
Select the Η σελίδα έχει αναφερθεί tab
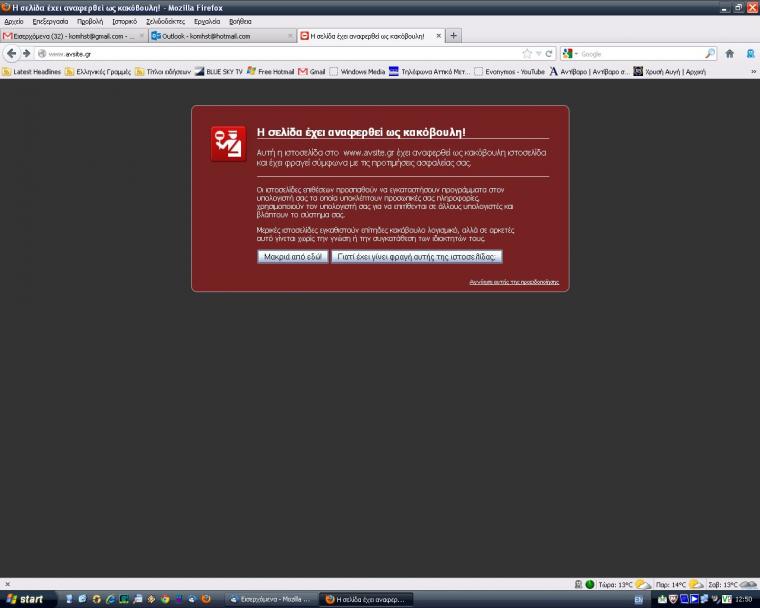pos(371,36)
